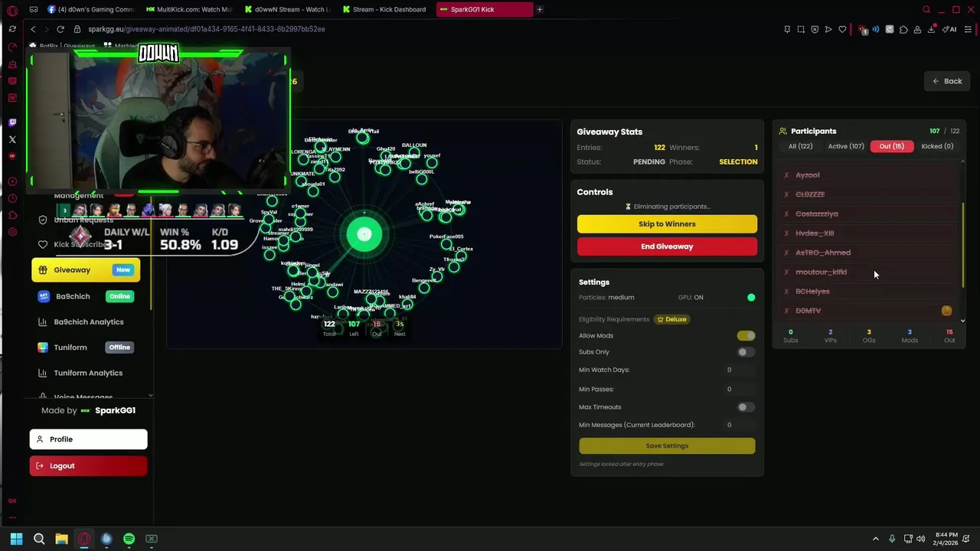
Task: Switch to the Active (107) filter tab
Action: pos(846,146)
